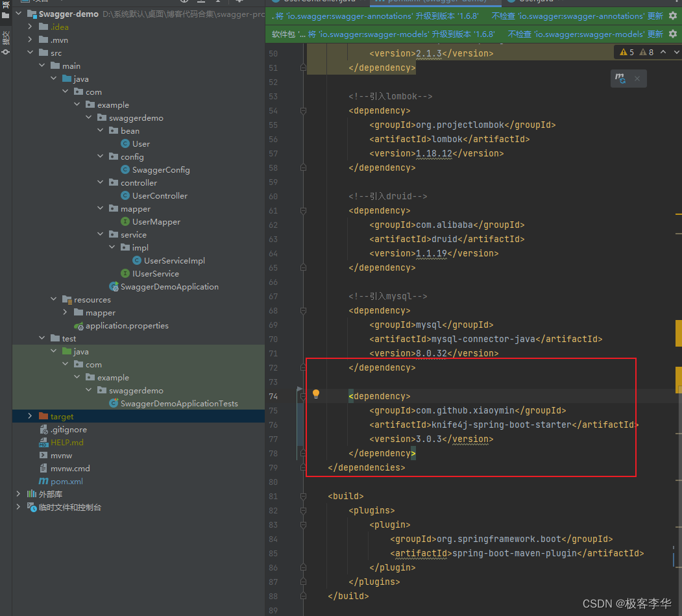Click the mysql-connector-java artifactId text

(483, 339)
